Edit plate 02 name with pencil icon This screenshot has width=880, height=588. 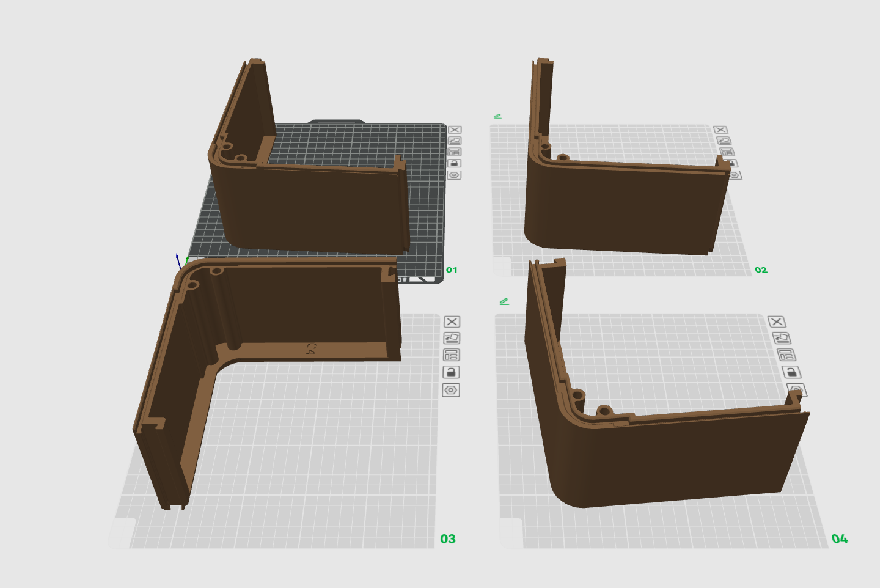498,116
